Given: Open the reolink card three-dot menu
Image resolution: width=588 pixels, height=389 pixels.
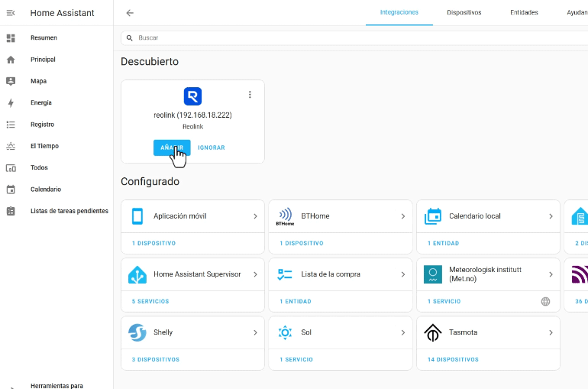Looking at the screenshot, I should (250, 95).
